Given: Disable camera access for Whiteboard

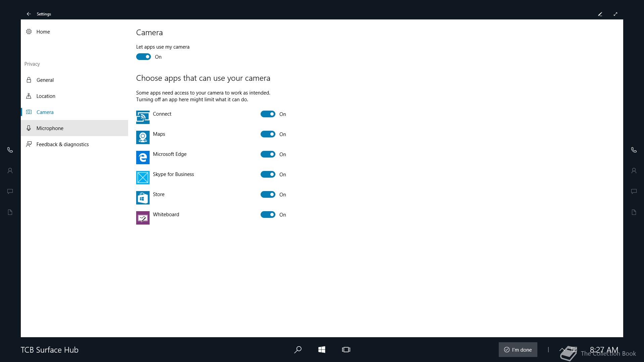Looking at the screenshot, I should [268, 215].
